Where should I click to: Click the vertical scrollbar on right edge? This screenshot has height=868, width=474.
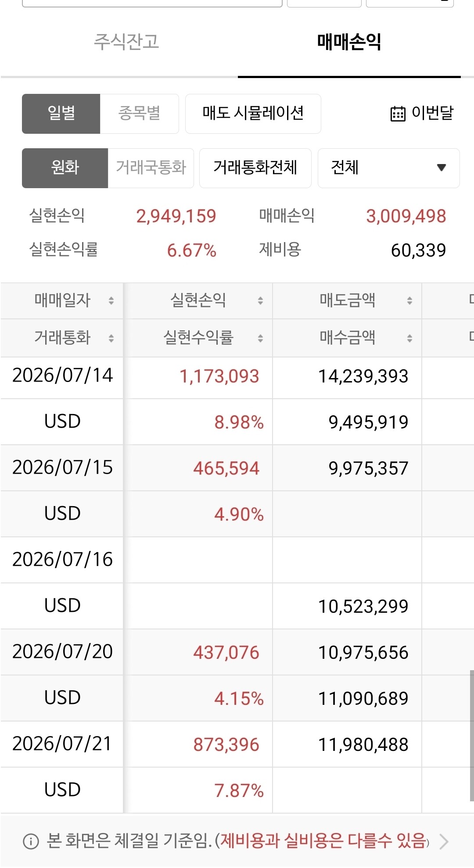pyautogui.click(x=472, y=735)
